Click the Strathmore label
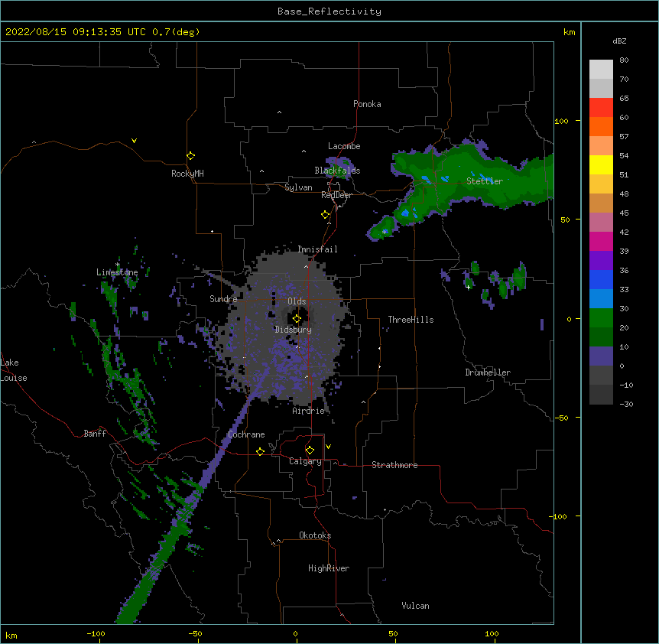The height and width of the screenshot is (644, 659). [x=394, y=465]
